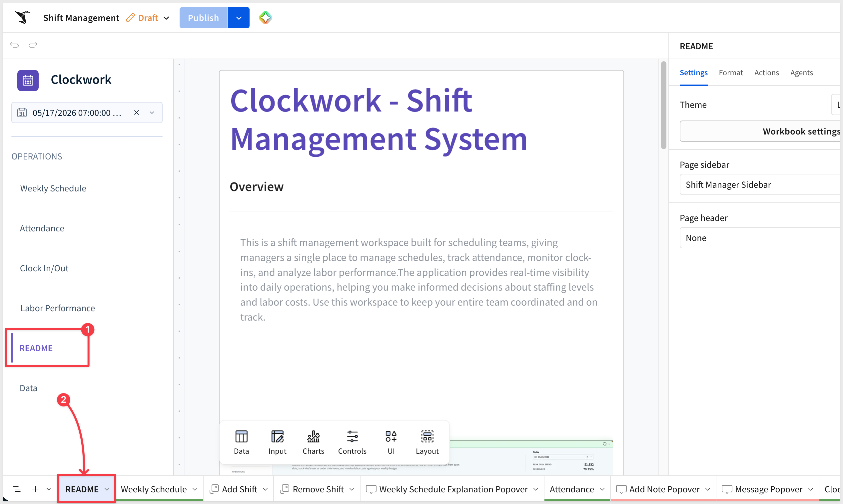843x504 pixels.
Task: Go to Weekly Schedule in sidebar
Action: point(53,188)
